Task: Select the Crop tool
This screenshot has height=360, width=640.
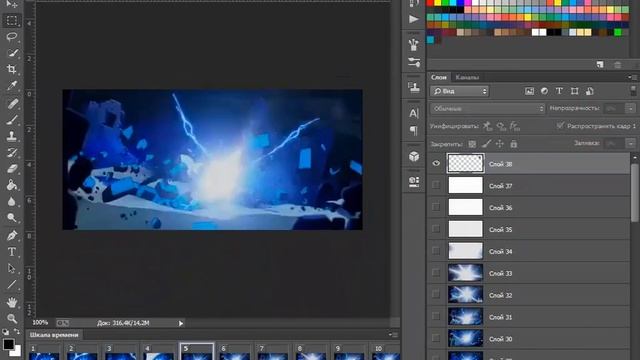Action: pyautogui.click(x=12, y=69)
